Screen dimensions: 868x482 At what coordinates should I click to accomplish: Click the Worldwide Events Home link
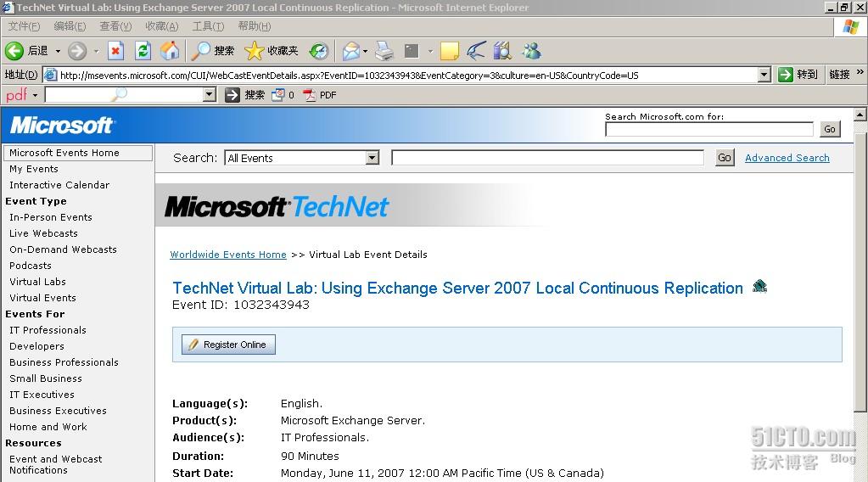(x=228, y=255)
